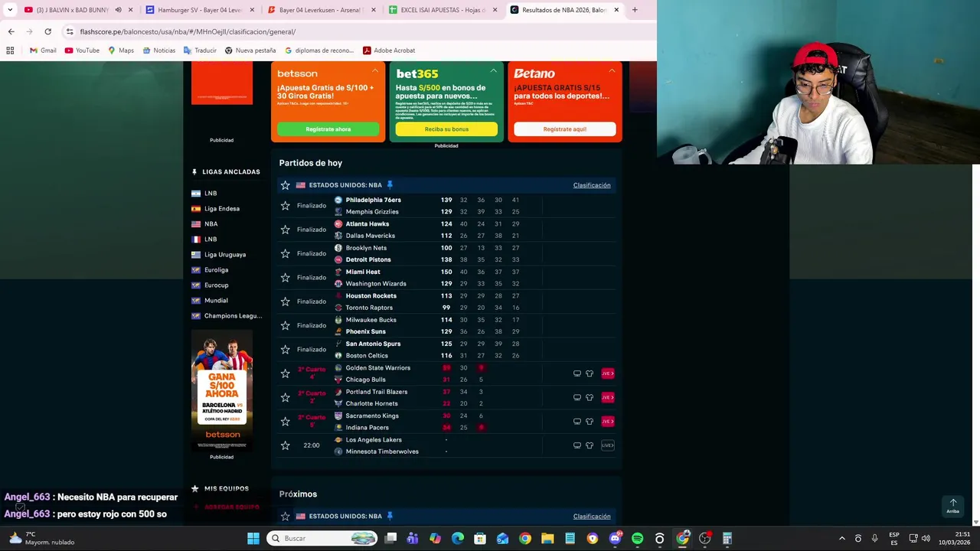Favorite the Los Angeles Lakers vs Minnesota Timberwolves game
This screenshot has width=980, height=551.
coord(286,445)
